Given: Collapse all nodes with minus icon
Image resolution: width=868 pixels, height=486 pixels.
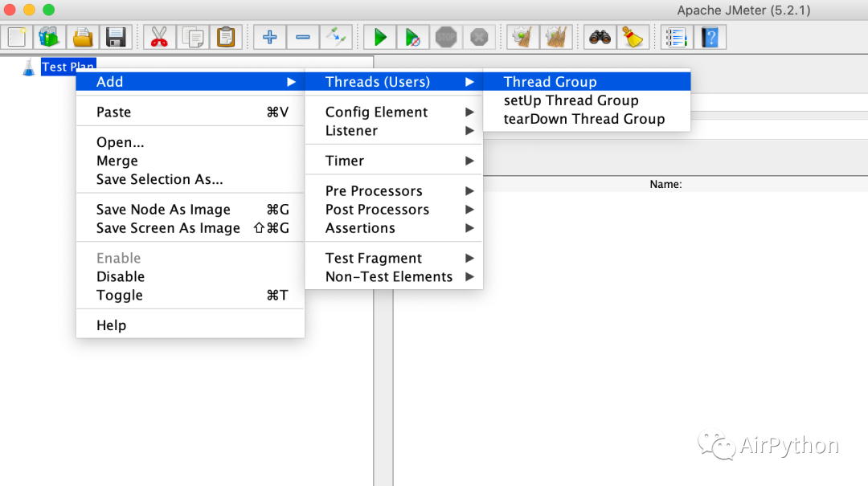Looking at the screenshot, I should click(303, 37).
